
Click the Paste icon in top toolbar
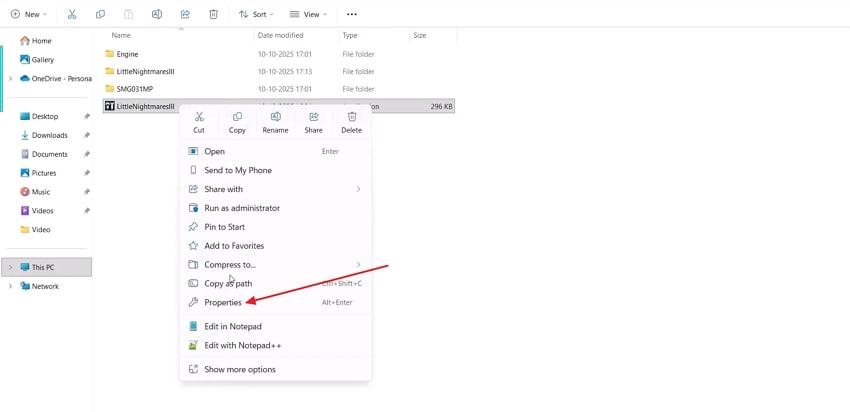(128, 15)
